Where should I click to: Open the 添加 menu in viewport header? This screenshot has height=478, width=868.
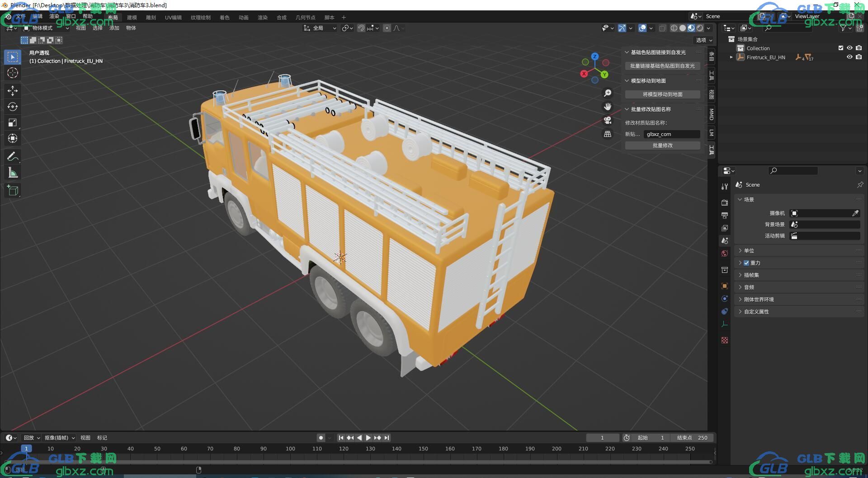pos(114,28)
